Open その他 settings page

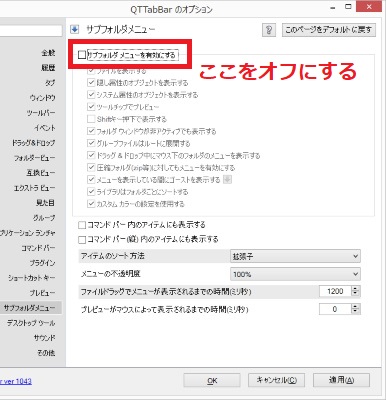click(x=46, y=353)
